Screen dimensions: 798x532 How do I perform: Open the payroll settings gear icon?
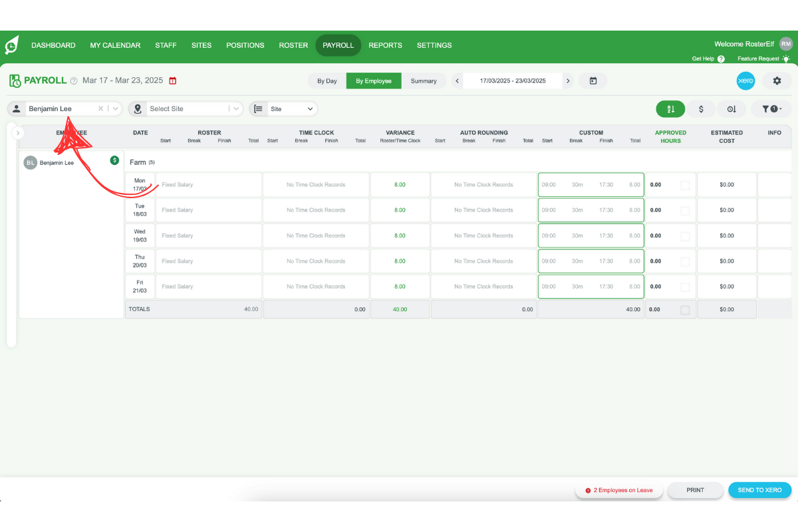tap(777, 80)
